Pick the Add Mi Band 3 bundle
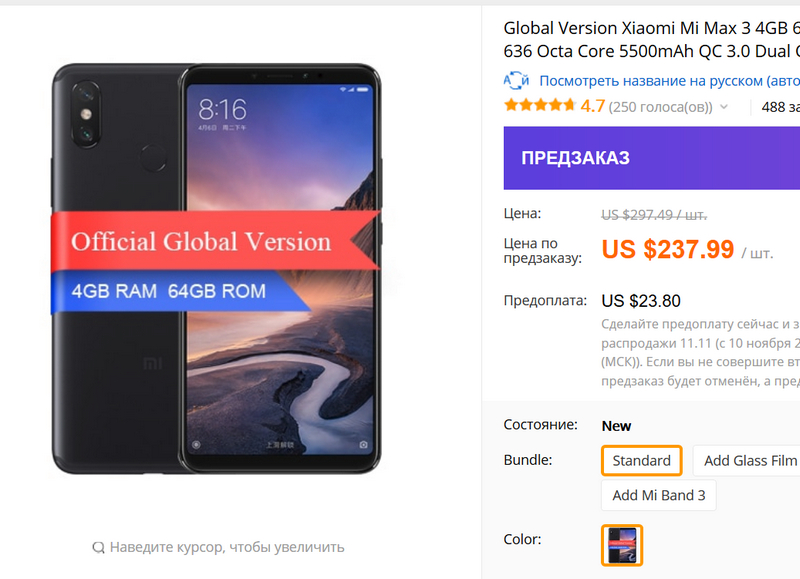Viewport: 800px width, 579px height. pyautogui.click(x=658, y=495)
